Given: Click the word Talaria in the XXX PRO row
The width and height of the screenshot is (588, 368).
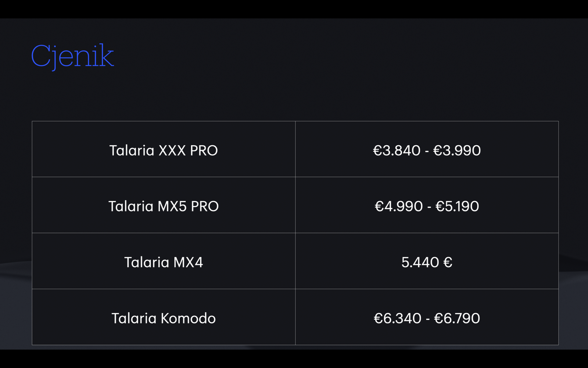Looking at the screenshot, I should 132,151.
